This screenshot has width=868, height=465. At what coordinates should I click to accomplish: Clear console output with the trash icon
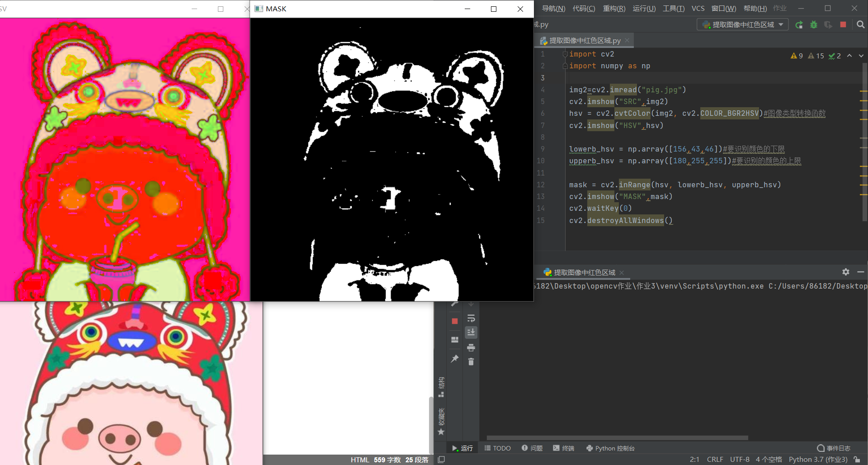(x=471, y=361)
